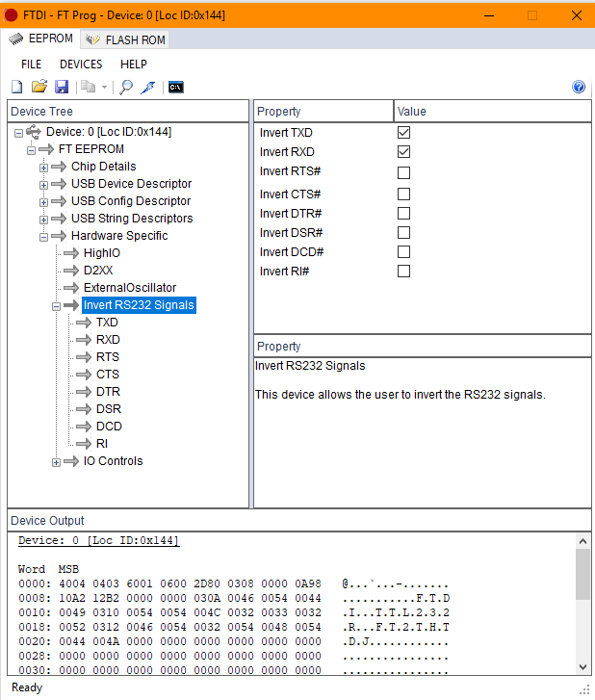Image resolution: width=595 pixels, height=700 pixels.
Task: Open help with the blue question mark icon
Action: [579, 87]
